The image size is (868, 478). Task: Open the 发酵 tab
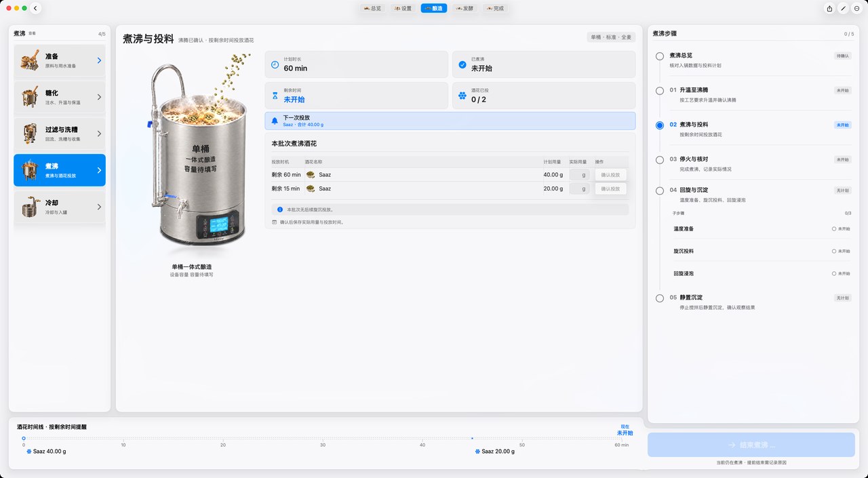[x=464, y=8]
